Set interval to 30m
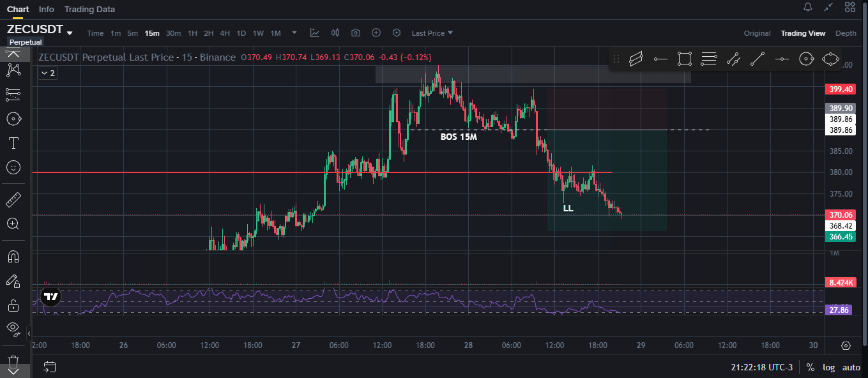The width and height of the screenshot is (868, 378). click(x=174, y=33)
